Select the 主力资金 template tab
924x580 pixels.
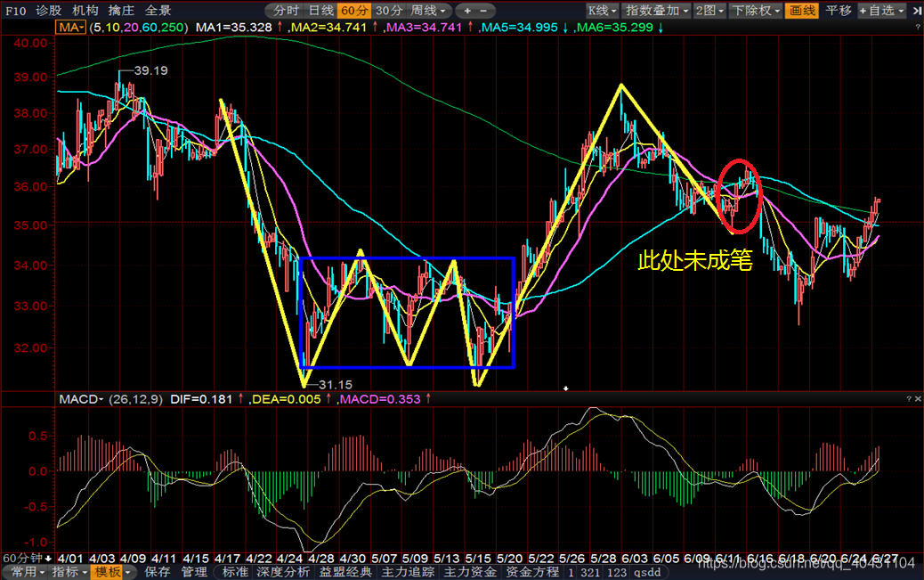[470, 572]
